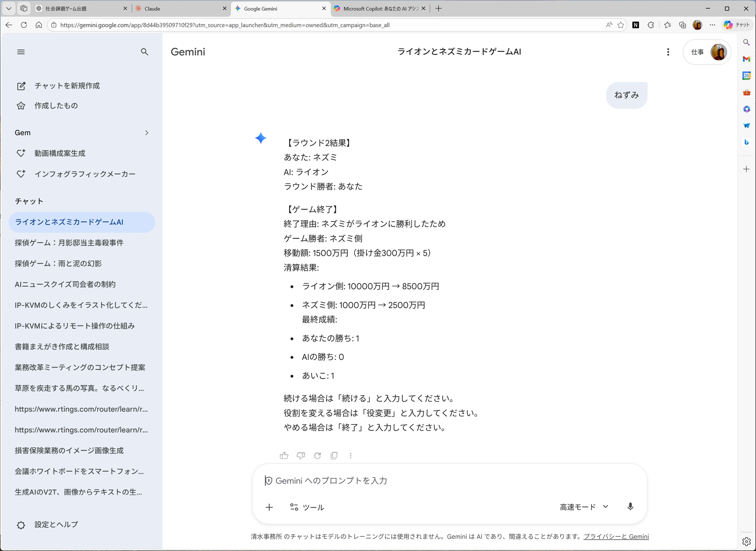The width and height of the screenshot is (756, 551).
Task: Open the プライバシーと Gemini link
Action: coord(616,536)
